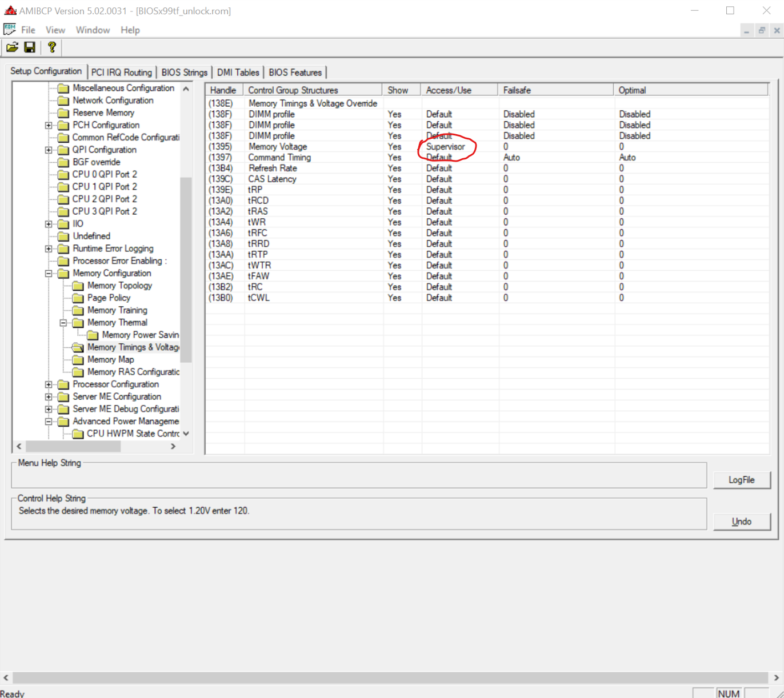Click the Undefined folder icon
This screenshot has height=698, width=784.
[x=63, y=236]
